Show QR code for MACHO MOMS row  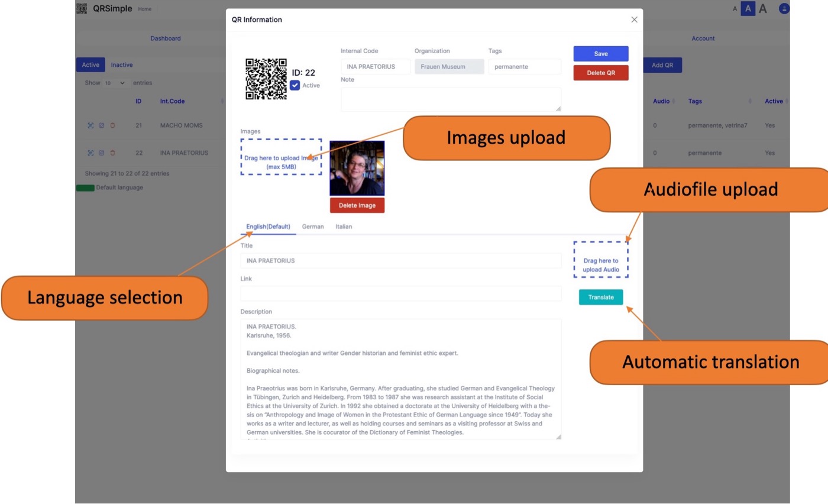coord(90,125)
